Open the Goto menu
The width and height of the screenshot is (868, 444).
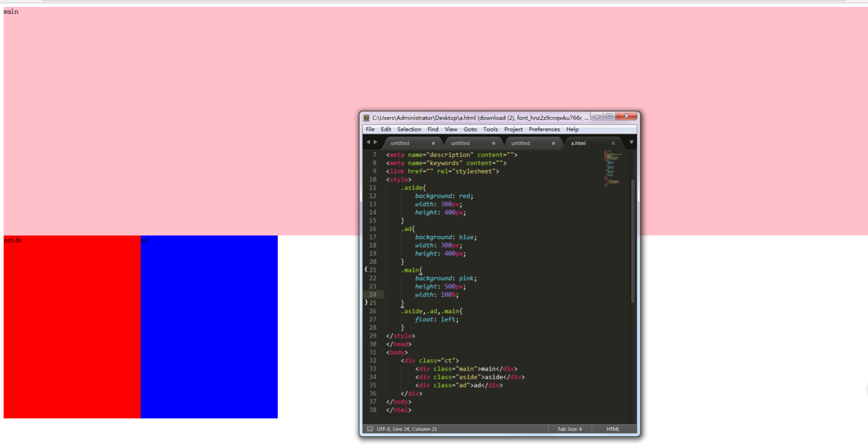tap(470, 130)
